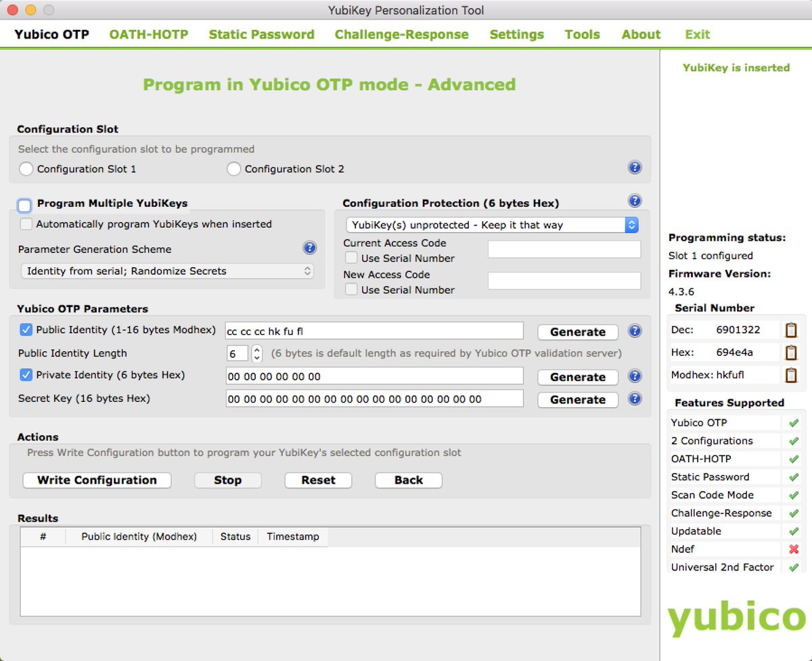
Task: Select Configuration Slot 2
Action: pos(233,169)
